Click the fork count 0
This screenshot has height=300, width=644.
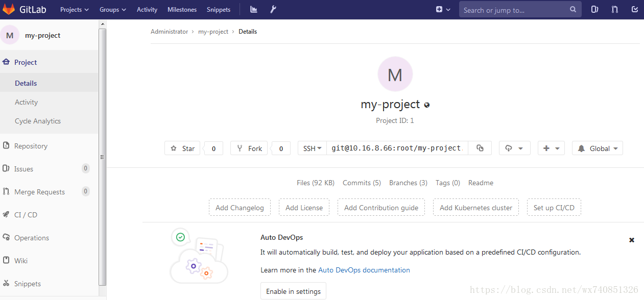pyautogui.click(x=281, y=148)
